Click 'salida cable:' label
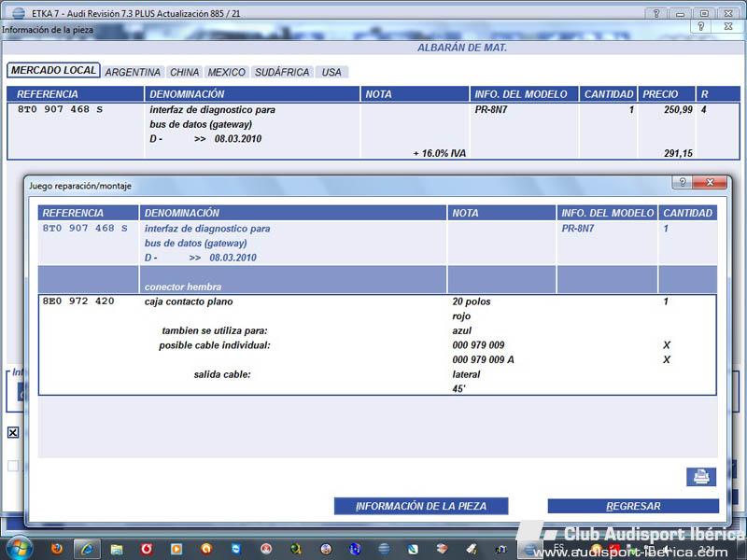 [x=222, y=375]
